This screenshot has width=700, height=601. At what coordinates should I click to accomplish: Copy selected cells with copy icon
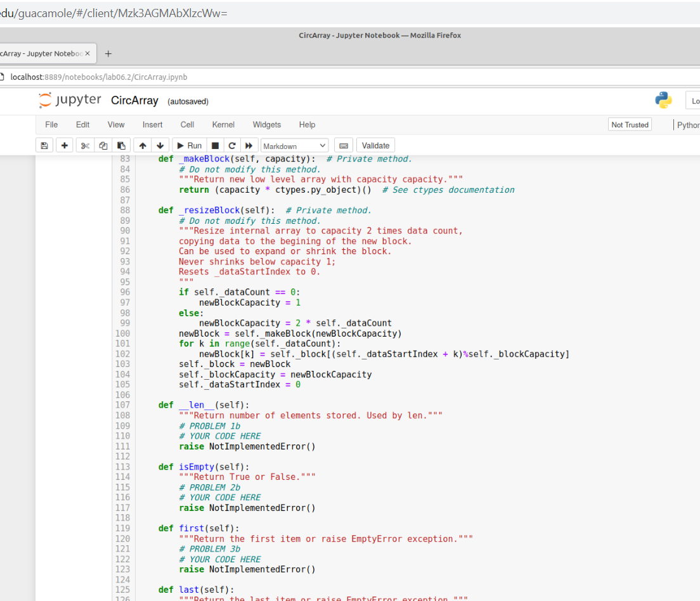coord(103,145)
